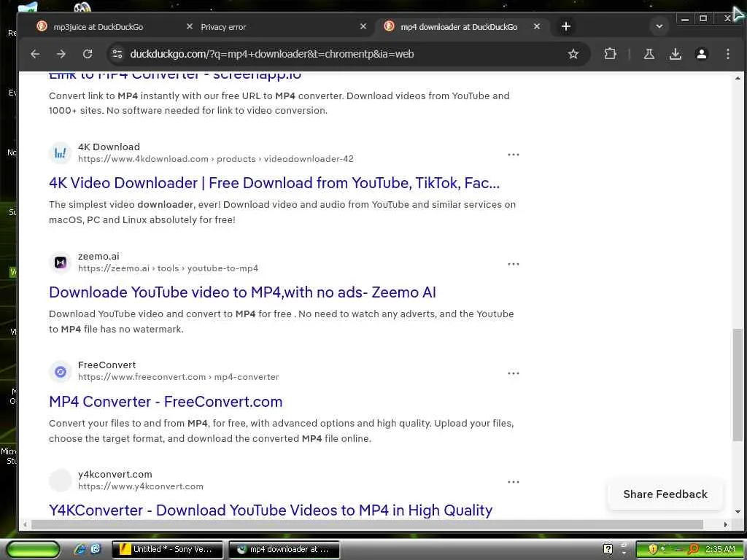The image size is (747, 560).
Task: Click the 4K Download site favicon
Action: click(60, 153)
